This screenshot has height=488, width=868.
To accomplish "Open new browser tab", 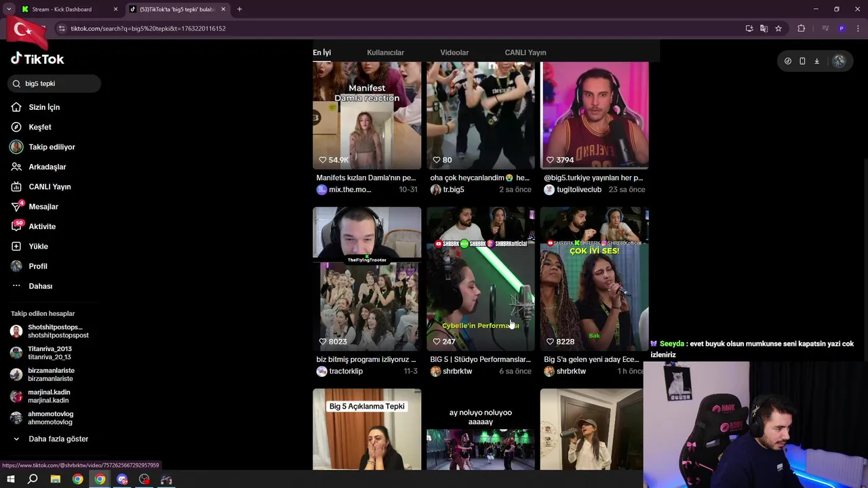I will pyautogui.click(x=239, y=9).
